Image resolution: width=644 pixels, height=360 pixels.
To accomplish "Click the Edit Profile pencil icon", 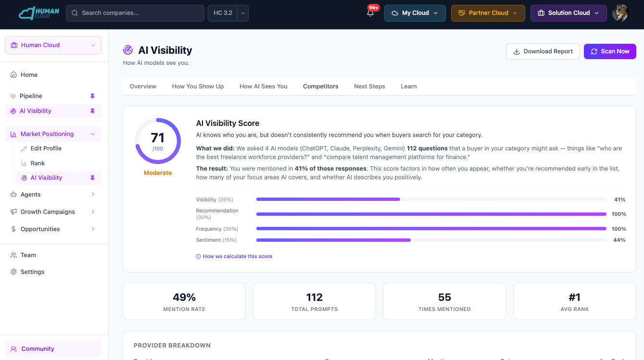I will [25, 149].
